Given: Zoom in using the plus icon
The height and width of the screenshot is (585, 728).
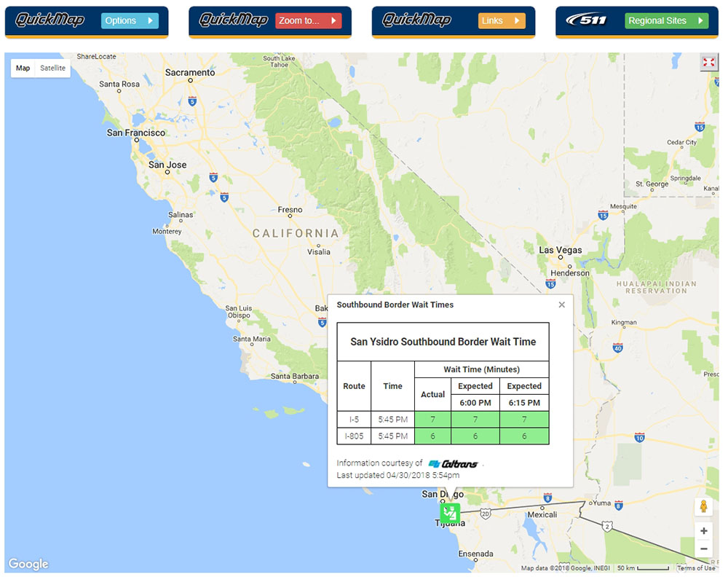Looking at the screenshot, I should 704,530.
